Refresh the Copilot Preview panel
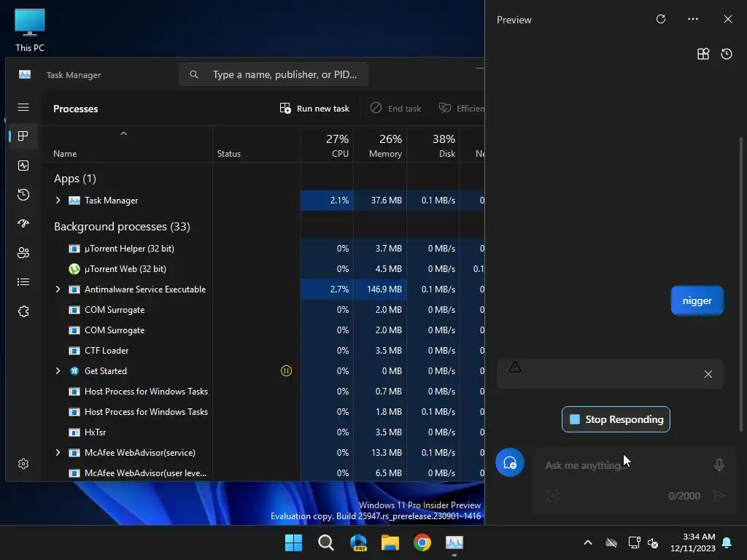Screen dimensions: 747x560 pos(660,20)
